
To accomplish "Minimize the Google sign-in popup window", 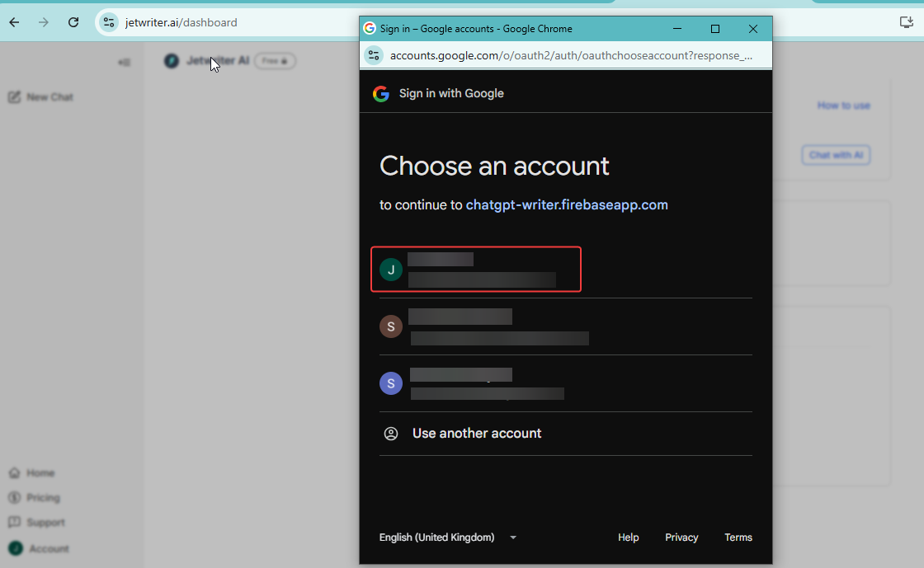I will (677, 28).
